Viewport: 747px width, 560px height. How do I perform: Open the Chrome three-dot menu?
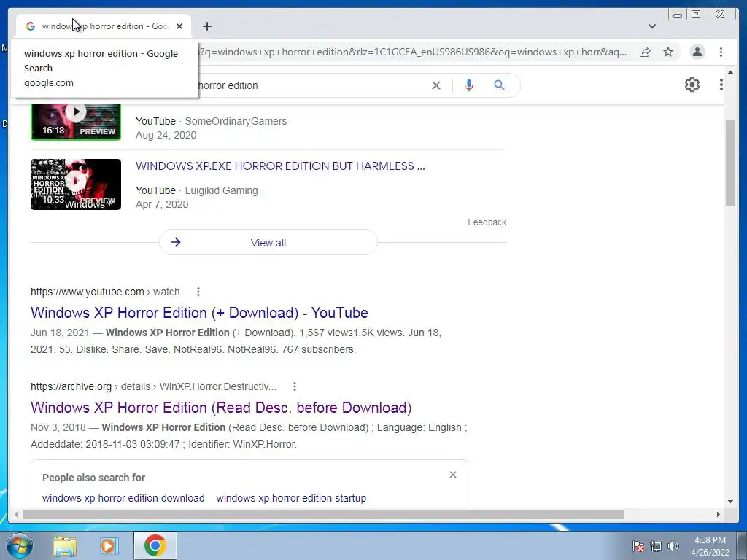[x=721, y=52]
